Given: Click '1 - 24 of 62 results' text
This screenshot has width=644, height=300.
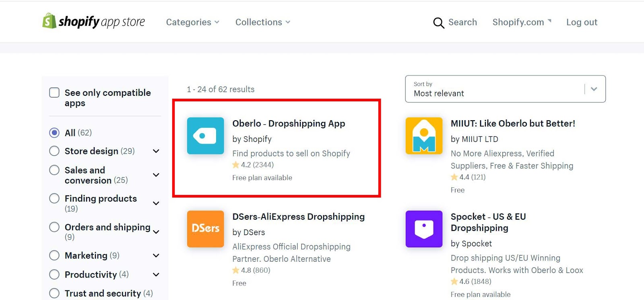Looking at the screenshot, I should pyautogui.click(x=221, y=89).
